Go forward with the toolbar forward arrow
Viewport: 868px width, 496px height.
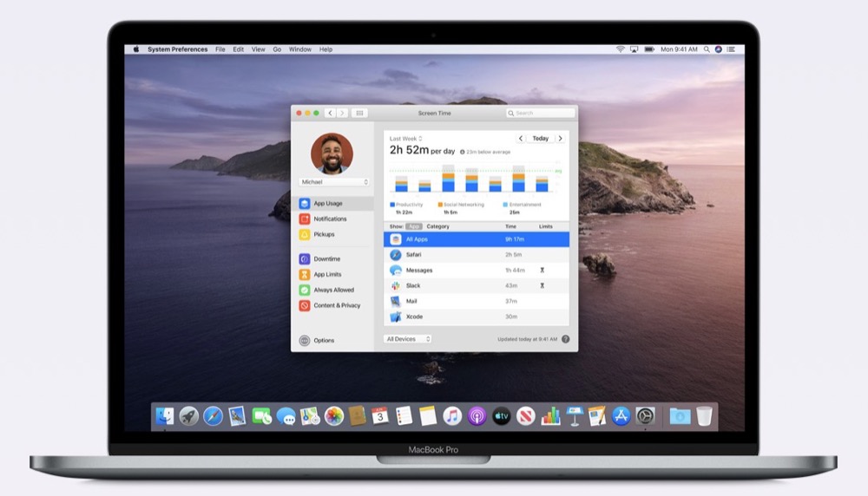coord(343,113)
